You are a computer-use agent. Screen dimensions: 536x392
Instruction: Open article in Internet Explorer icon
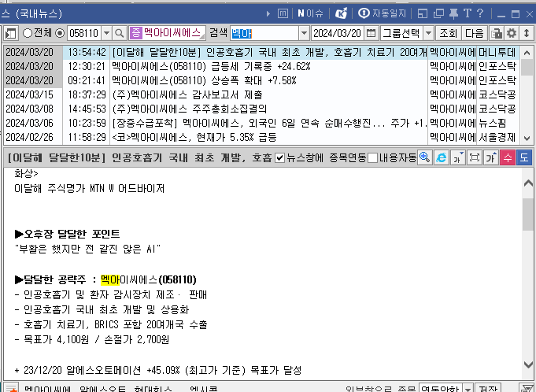(442, 157)
